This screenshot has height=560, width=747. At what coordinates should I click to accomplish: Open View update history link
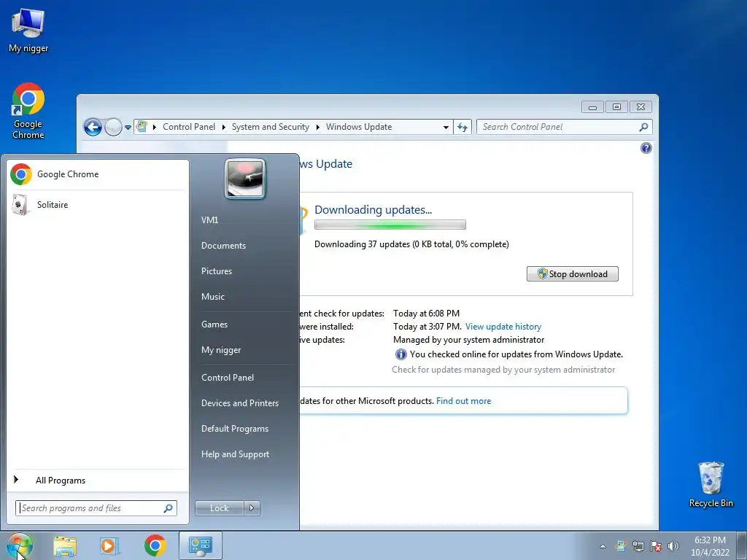click(x=503, y=327)
